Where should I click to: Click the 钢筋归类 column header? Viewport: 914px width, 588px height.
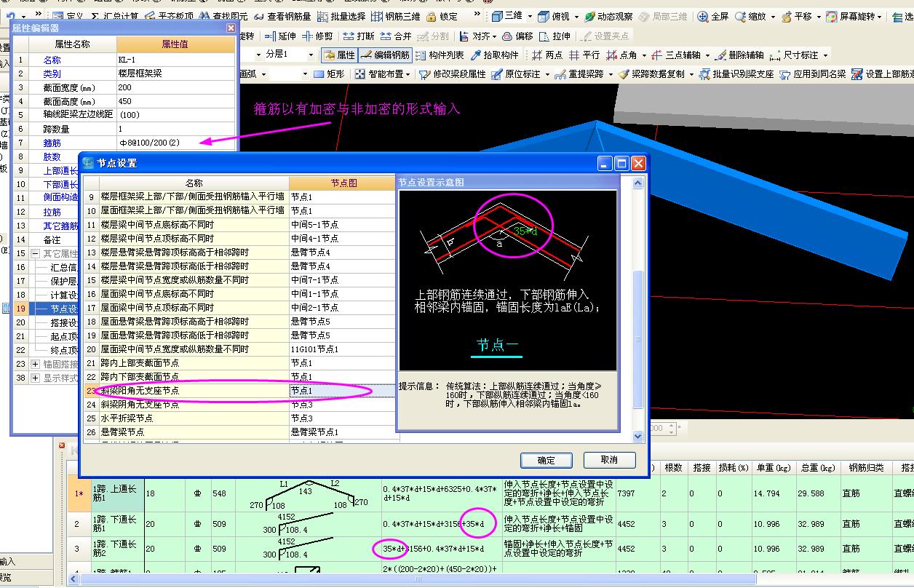865,467
